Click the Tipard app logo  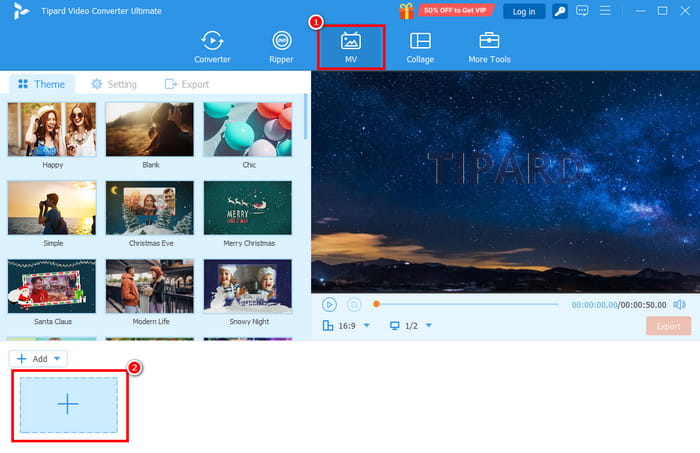tap(21, 11)
